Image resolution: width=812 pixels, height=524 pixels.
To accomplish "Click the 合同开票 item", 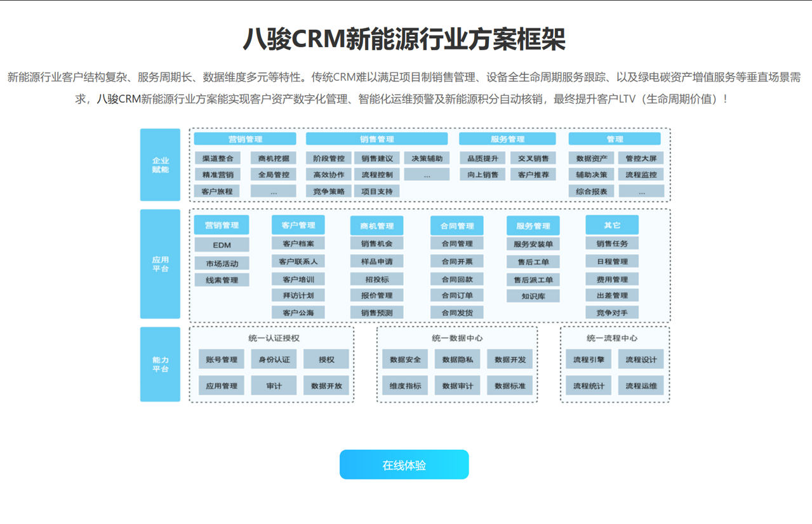I will click(x=456, y=261).
